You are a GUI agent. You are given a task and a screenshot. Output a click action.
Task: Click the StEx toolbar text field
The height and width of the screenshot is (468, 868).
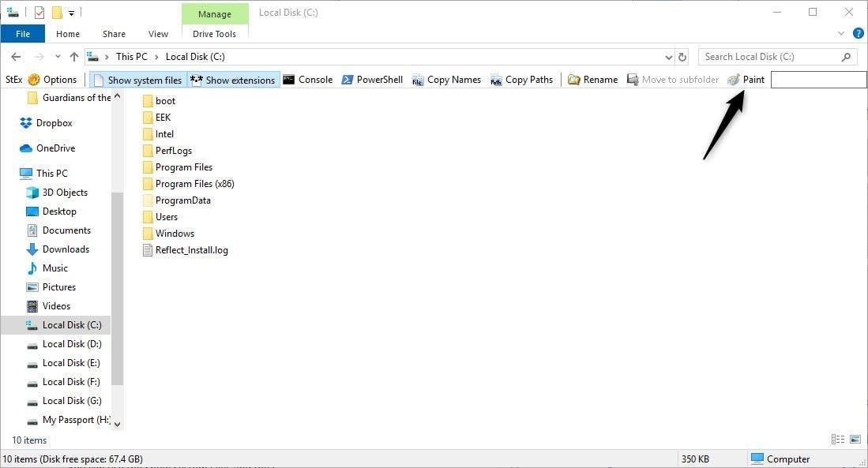pos(818,80)
